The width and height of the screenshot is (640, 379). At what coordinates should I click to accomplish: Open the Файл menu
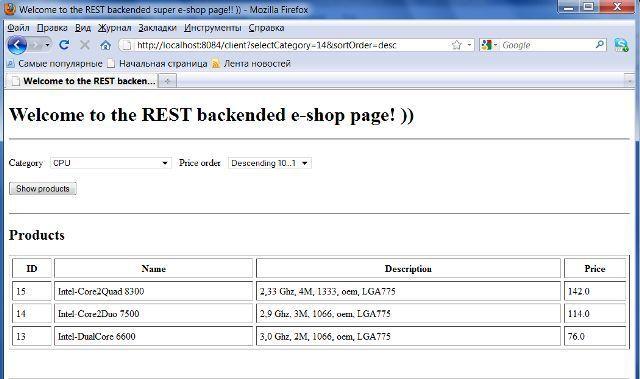point(18,28)
